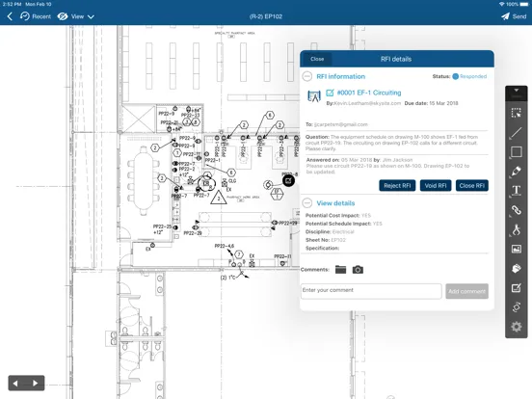Check the Wi-Fi status icon
Viewport: 532px width, 399px height.
[x=501, y=4]
